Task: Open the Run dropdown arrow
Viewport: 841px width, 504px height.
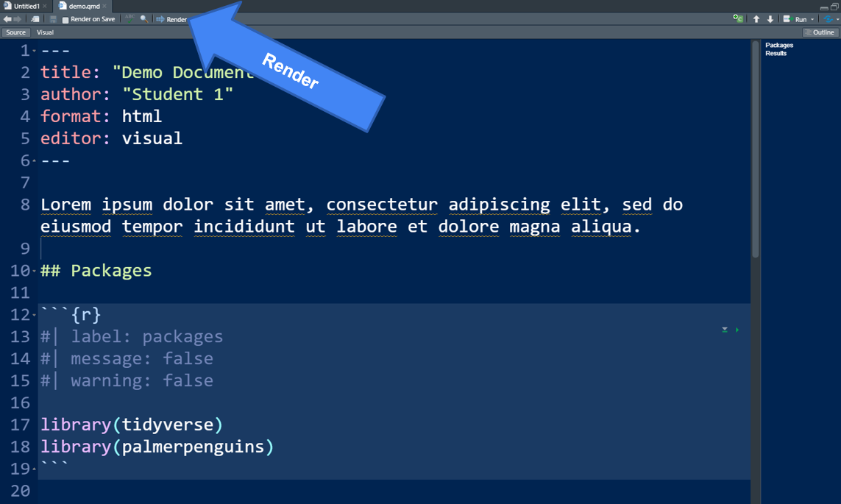Action: click(812, 20)
